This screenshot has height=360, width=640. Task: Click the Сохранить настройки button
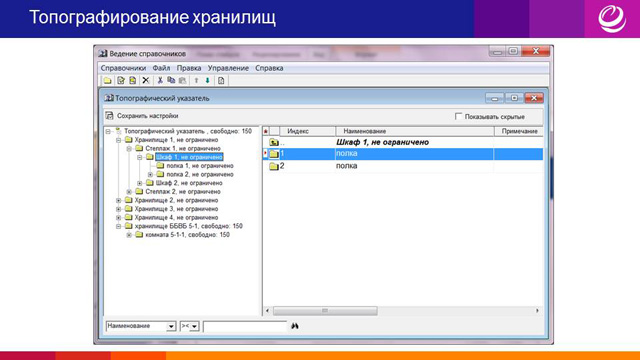pyautogui.click(x=142, y=116)
